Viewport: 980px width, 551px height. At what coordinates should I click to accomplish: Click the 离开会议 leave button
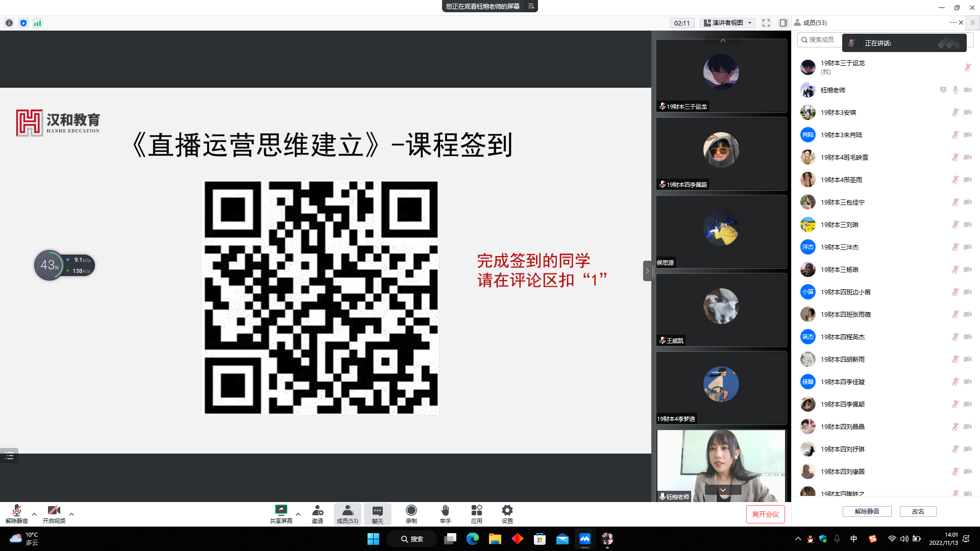[x=765, y=514]
